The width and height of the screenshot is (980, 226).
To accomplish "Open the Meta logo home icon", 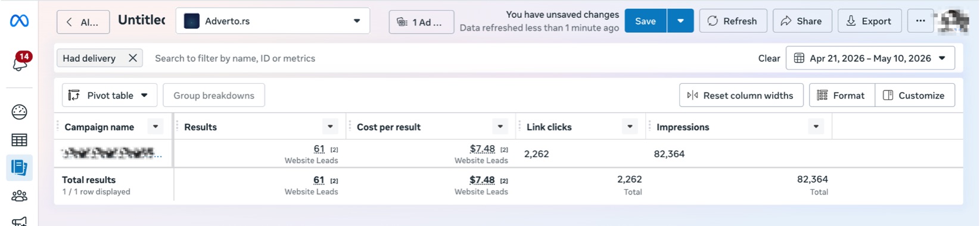I will tap(19, 21).
